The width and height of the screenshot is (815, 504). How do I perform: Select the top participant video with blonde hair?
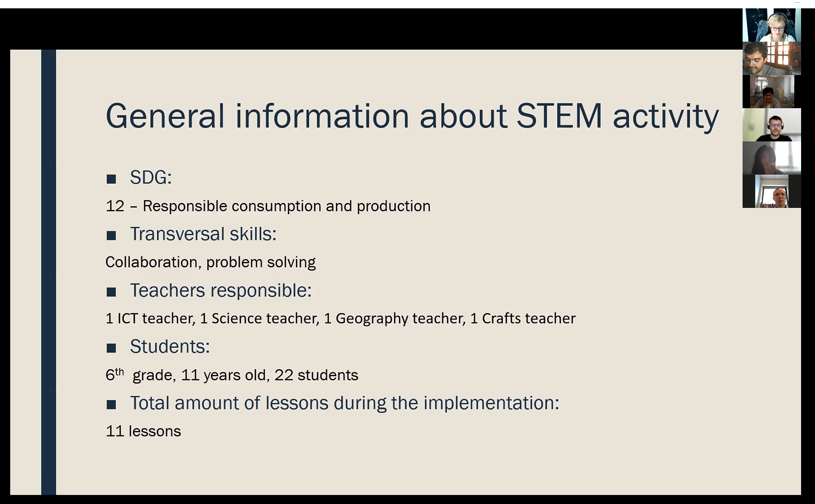coord(771,25)
